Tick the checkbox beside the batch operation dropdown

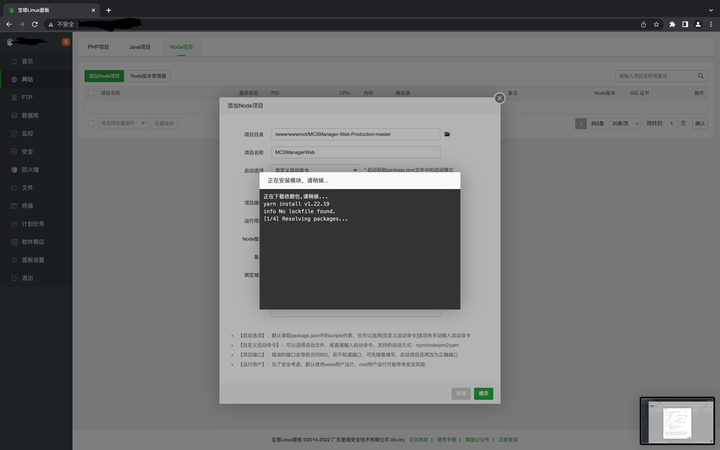point(91,124)
